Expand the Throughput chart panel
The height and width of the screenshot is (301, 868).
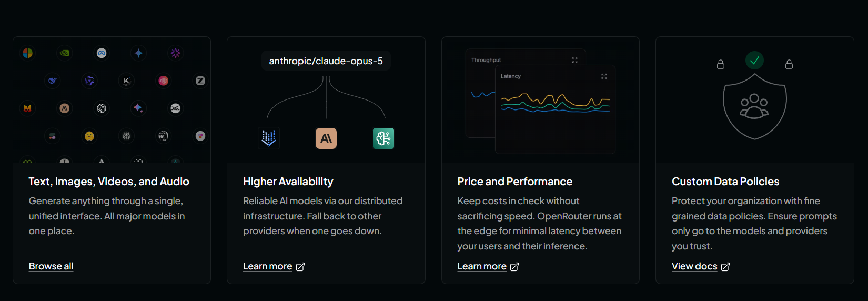pos(574,60)
